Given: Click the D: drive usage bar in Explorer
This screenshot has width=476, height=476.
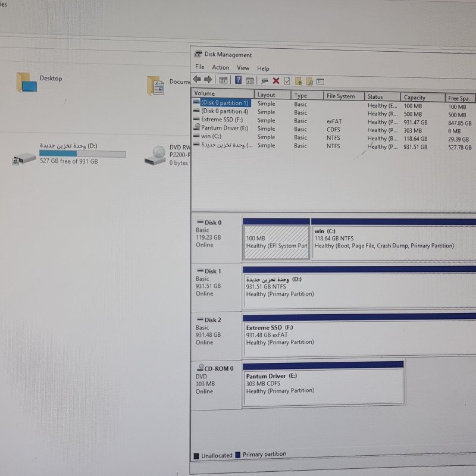Looking at the screenshot, I should 83,154.
